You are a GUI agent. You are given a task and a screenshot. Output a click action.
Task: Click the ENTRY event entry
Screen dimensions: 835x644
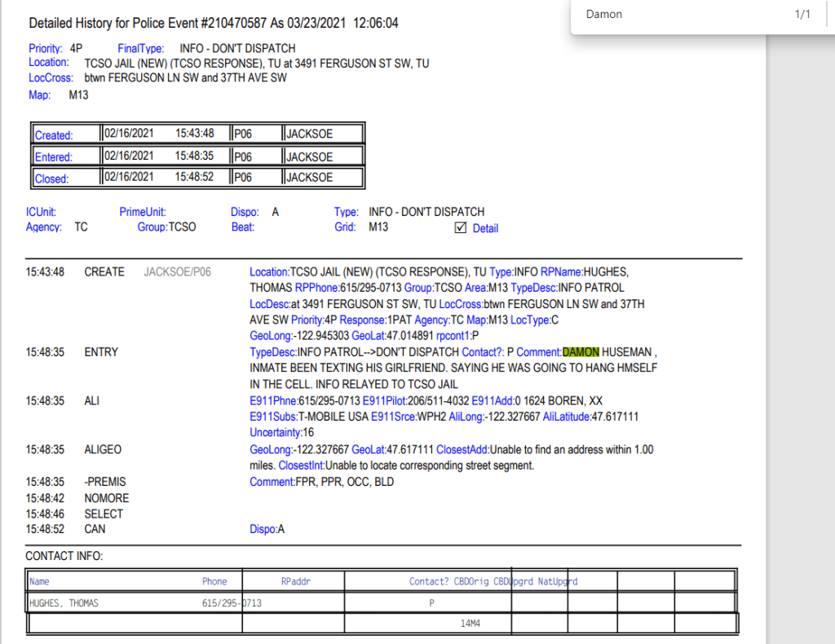tap(101, 352)
